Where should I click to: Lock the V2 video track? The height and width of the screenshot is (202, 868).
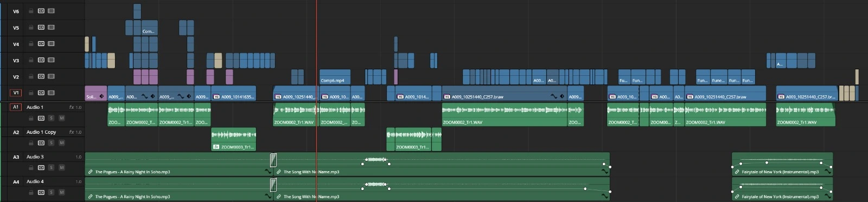point(31,76)
